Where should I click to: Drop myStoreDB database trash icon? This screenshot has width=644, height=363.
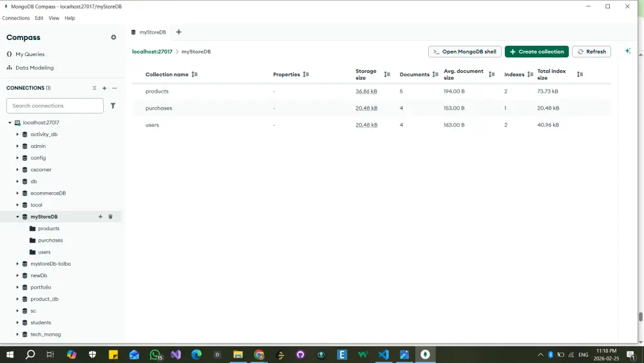(x=111, y=217)
